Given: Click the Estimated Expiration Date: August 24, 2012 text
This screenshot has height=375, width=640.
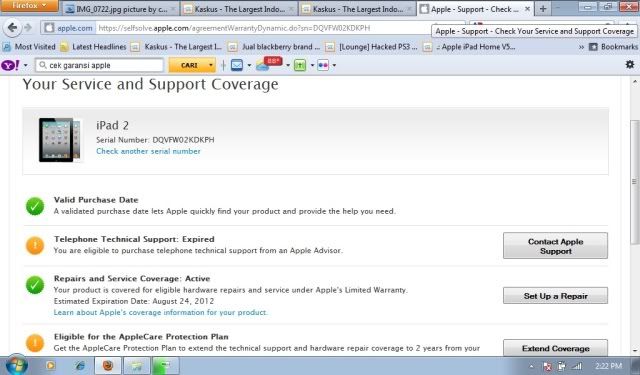Looking at the screenshot, I should coord(134,301).
